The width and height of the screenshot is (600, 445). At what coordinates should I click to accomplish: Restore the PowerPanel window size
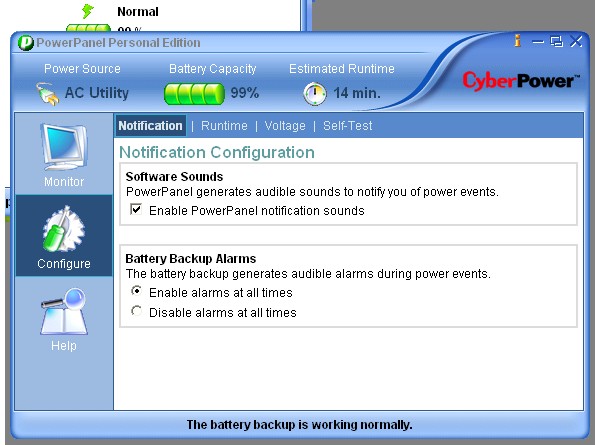[556, 41]
